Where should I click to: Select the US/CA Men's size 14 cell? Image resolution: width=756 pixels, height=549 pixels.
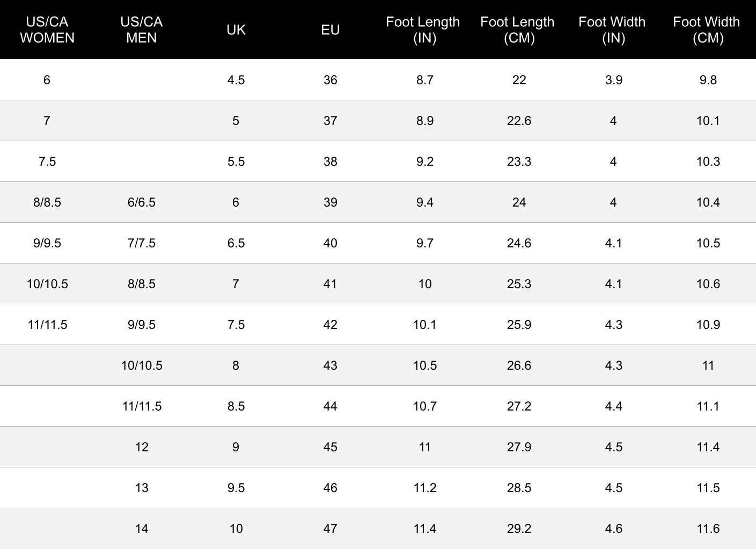point(142,529)
